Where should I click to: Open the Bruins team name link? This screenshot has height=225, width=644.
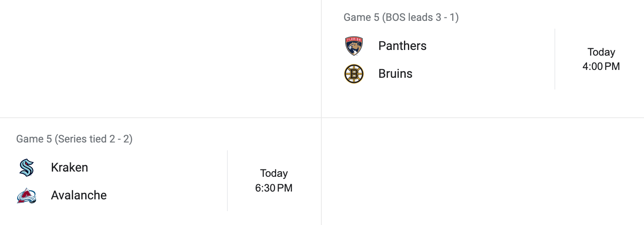(395, 74)
